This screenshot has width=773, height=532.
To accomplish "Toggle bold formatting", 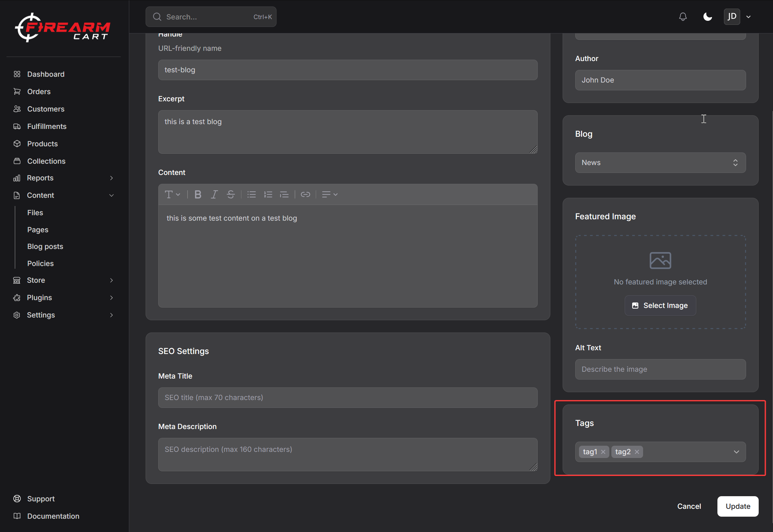I will tap(198, 194).
